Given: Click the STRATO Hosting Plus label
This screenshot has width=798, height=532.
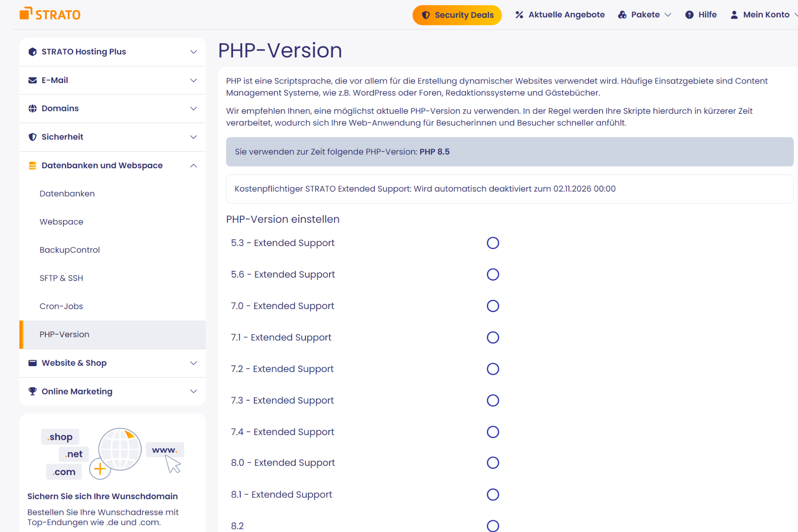Looking at the screenshot, I should 84,52.
